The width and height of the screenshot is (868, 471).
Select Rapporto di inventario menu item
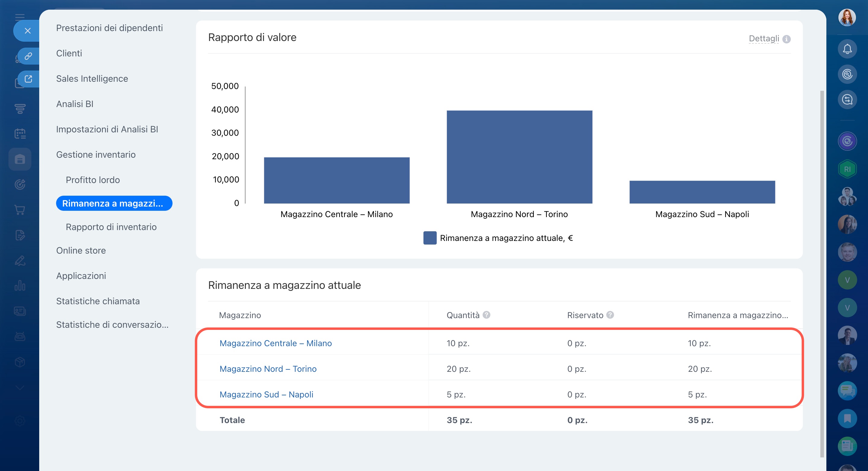pyautogui.click(x=111, y=227)
